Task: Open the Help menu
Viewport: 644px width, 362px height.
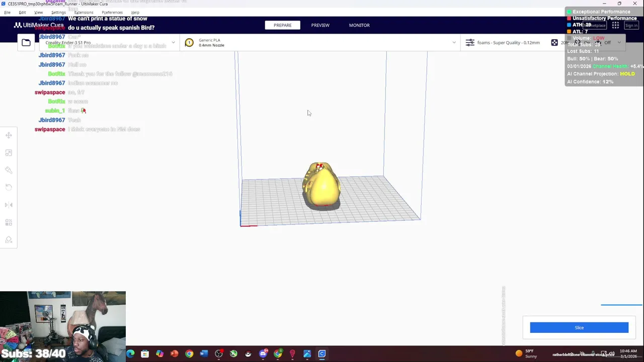Action: click(135, 12)
